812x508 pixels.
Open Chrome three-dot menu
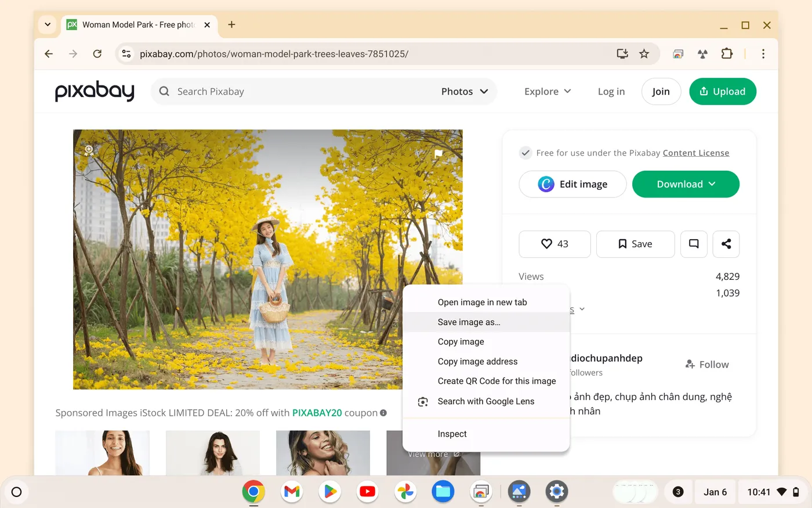click(x=763, y=54)
